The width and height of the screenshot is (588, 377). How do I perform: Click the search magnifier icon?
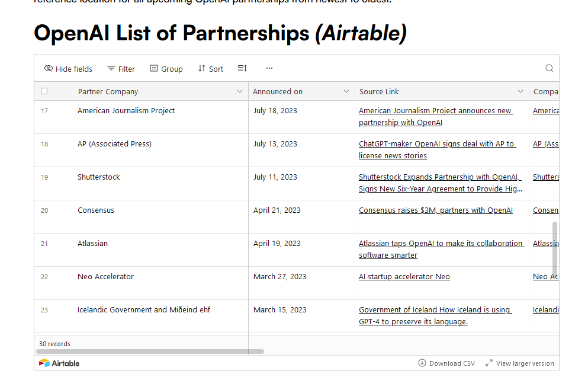tap(549, 68)
